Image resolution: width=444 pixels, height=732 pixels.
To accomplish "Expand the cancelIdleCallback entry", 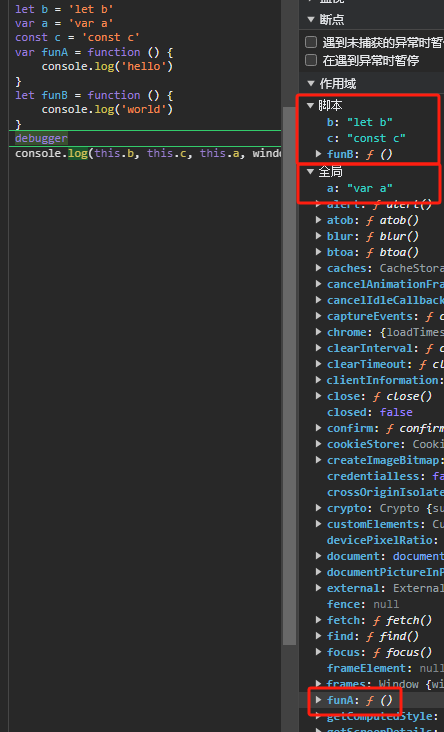I will [x=318, y=300].
